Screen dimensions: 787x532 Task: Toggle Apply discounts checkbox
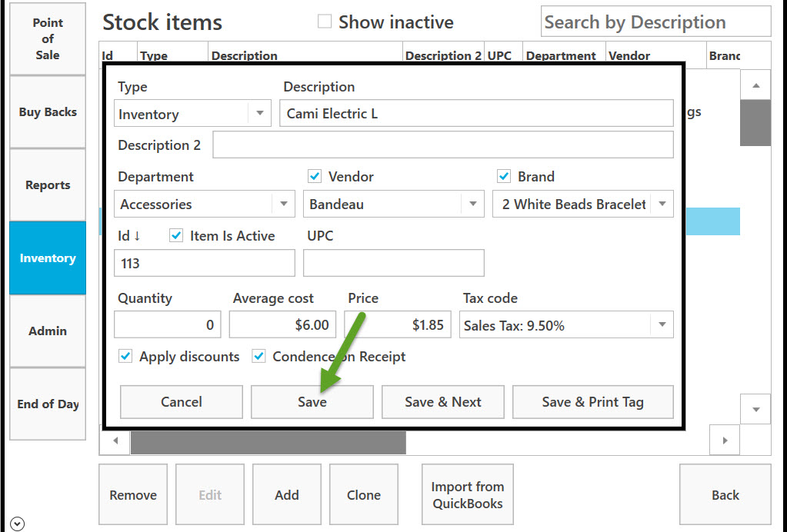pos(125,357)
